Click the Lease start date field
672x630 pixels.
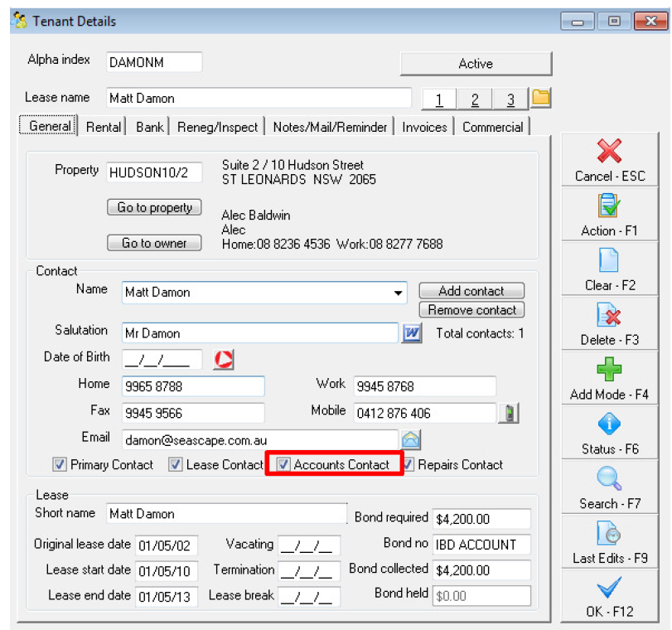tap(167, 571)
